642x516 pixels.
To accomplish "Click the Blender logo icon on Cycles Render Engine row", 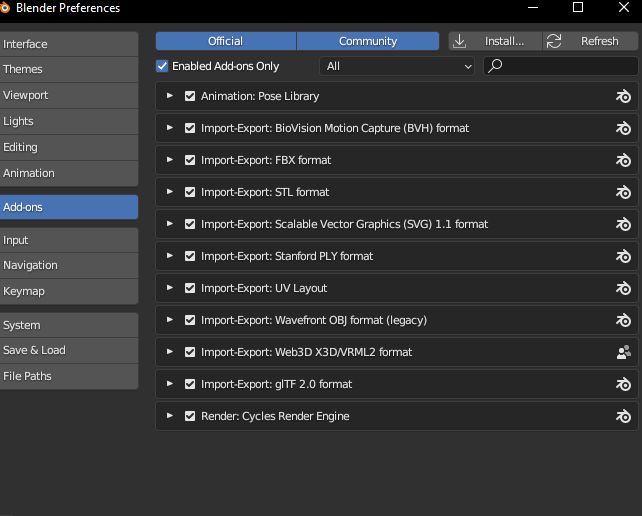I will tap(623, 416).
